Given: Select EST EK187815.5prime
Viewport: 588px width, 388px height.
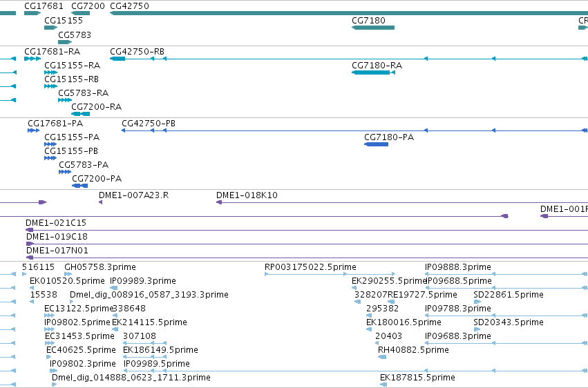Looking at the screenshot, I should coord(383,385).
